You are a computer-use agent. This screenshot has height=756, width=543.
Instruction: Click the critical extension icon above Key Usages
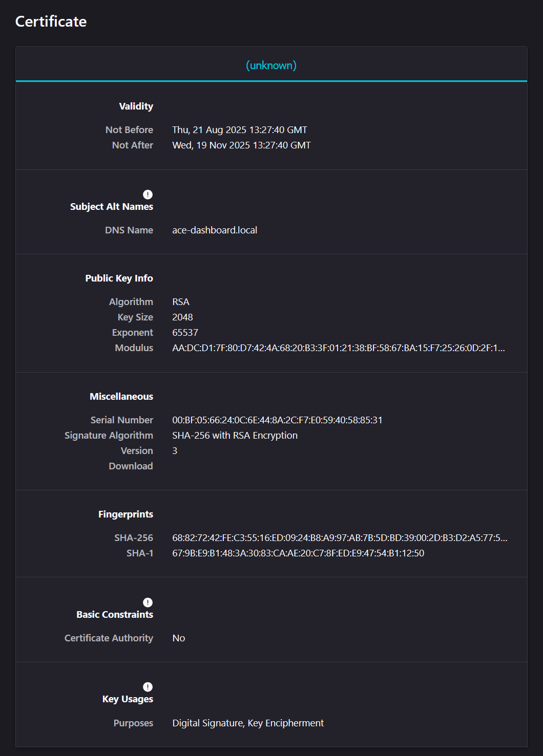tap(148, 687)
